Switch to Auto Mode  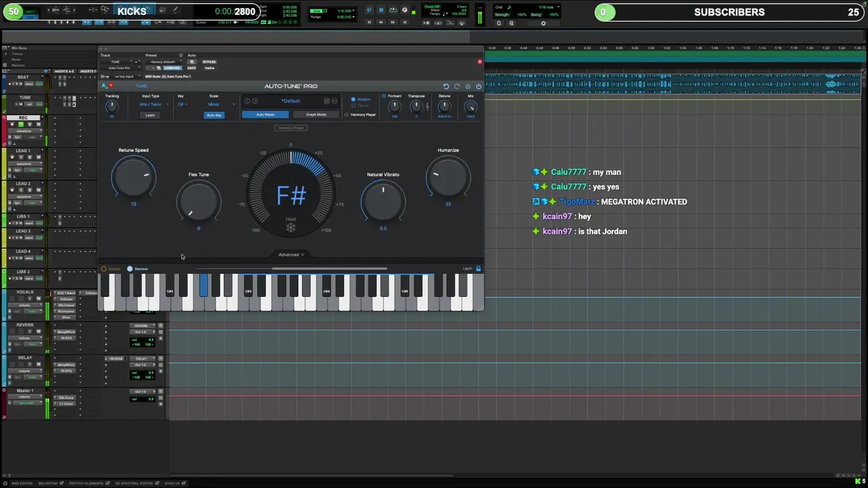pyautogui.click(x=265, y=115)
